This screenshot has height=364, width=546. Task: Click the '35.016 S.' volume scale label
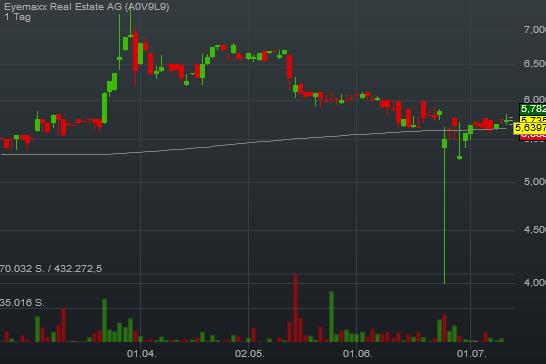22,303
